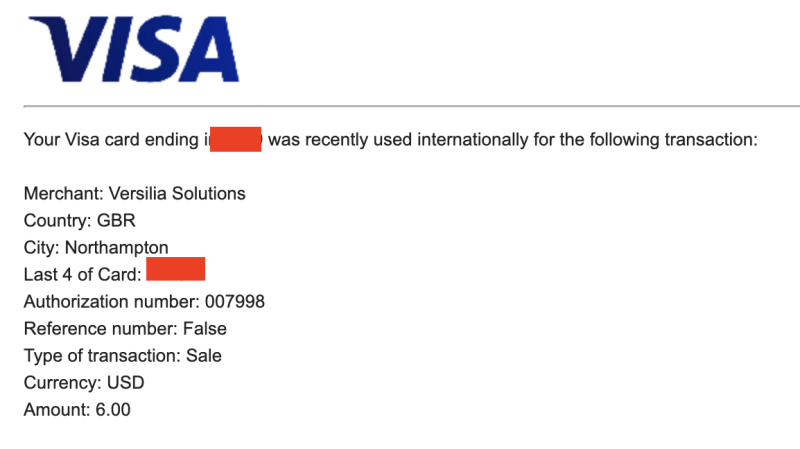Click the "Reference number:" label
Image resolution: width=800 pixels, height=449 pixels.
click(100, 328)
